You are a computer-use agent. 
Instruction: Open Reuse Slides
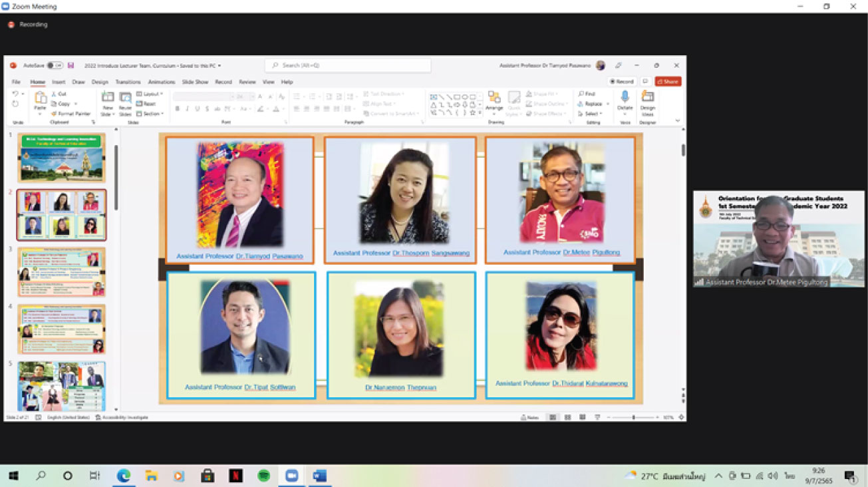coord(125,104)
